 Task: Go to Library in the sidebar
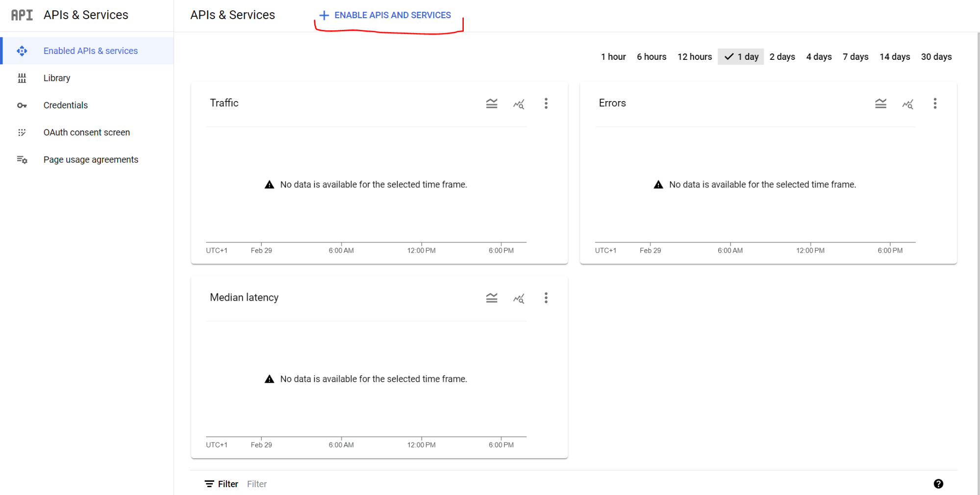coord(56,78)
